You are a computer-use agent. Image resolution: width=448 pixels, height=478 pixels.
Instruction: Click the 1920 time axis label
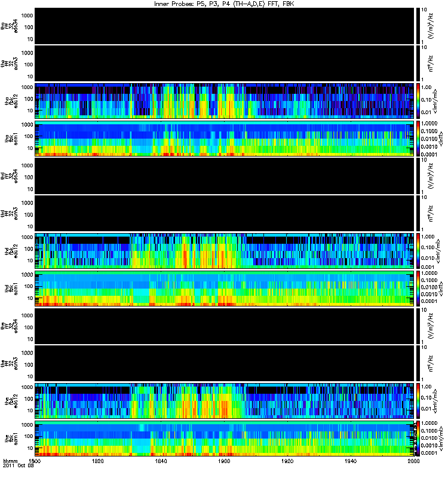tap(287, 461)
